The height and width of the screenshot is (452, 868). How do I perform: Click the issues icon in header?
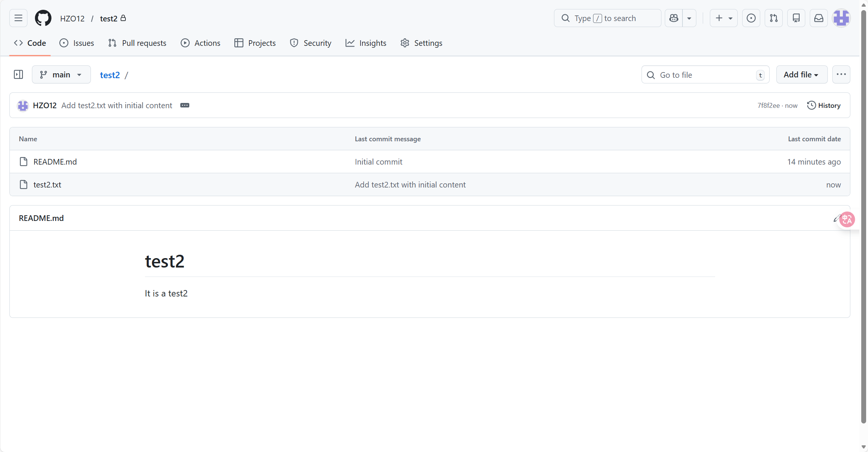coord(751,18)
